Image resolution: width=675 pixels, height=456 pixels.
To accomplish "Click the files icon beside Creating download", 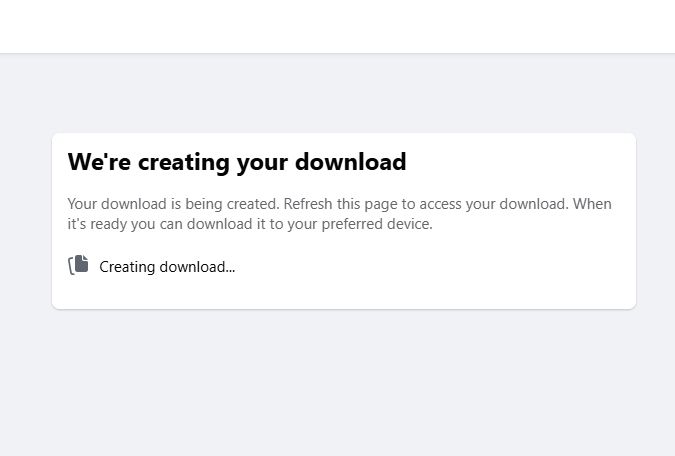I will (x=78, y=265).
